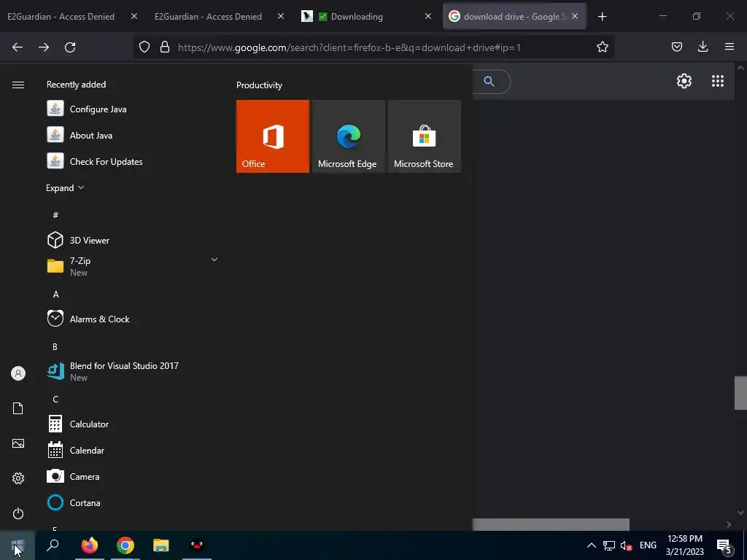Go back in Firefox

[18, 47]
